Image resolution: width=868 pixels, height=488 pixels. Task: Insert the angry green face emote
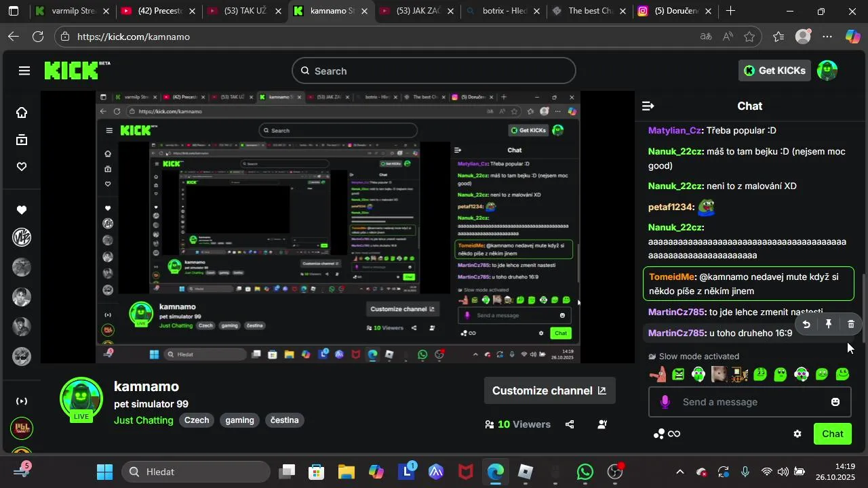[678, 374]
